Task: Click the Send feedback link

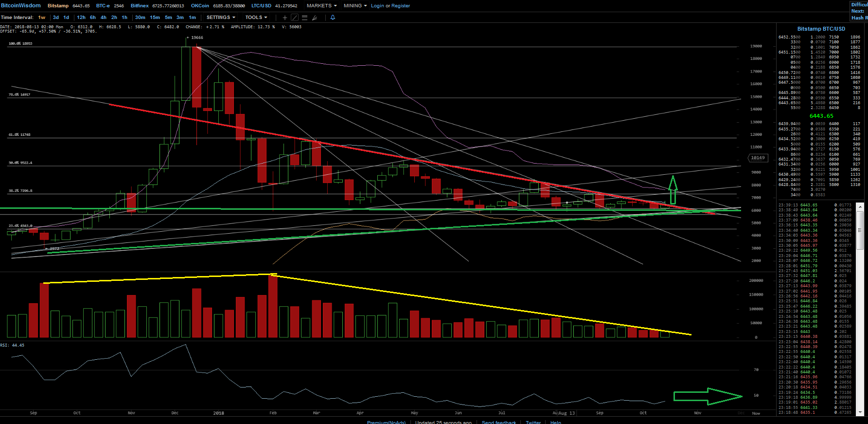Action: 499,422
